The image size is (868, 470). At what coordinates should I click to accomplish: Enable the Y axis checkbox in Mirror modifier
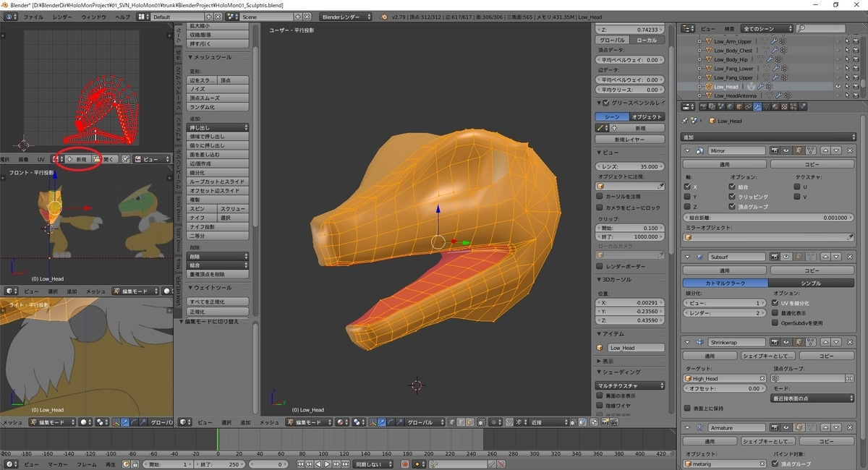(x=686, y=197)
